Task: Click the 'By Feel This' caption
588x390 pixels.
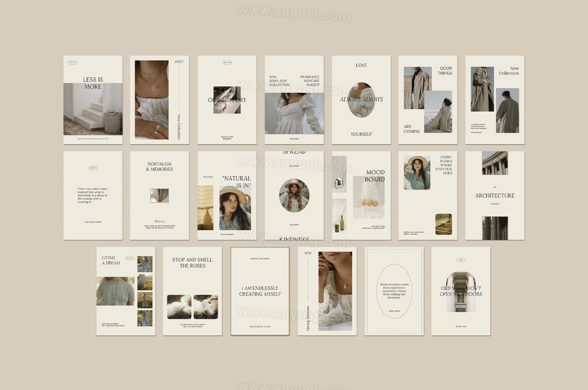Action: click(461, 327)
